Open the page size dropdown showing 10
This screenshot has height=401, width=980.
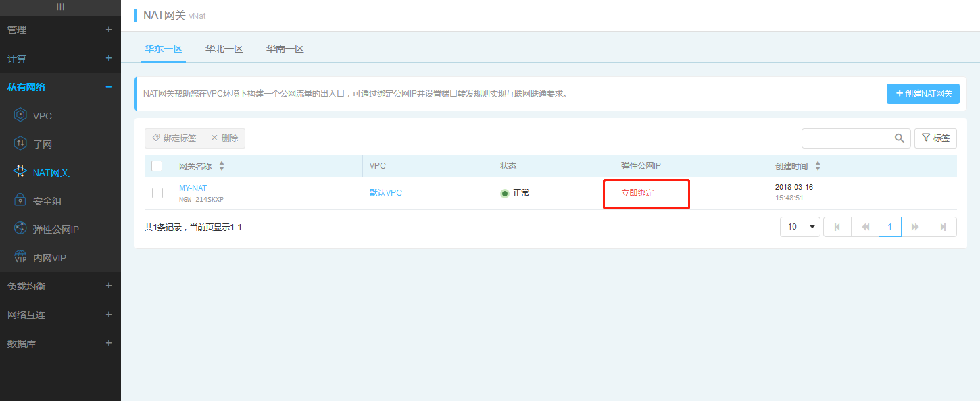(x=800, y=227)
